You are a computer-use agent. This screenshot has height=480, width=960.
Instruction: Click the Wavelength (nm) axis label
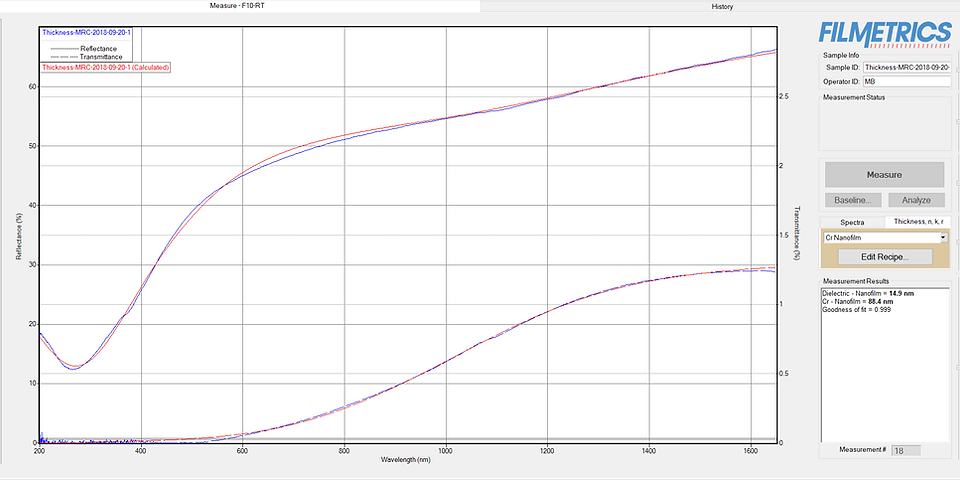coord(408,460)
